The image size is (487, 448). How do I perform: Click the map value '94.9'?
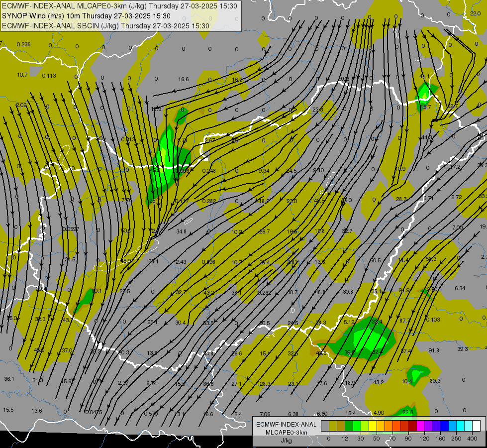click(404, 290)
